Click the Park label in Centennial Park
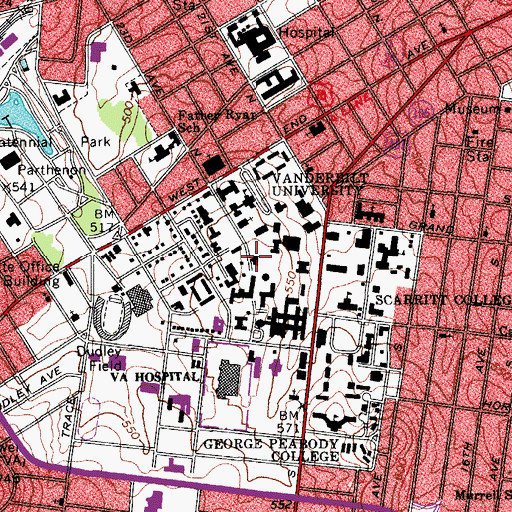The height and width of the screenshot is (512, 512). [x=96, y=142]
